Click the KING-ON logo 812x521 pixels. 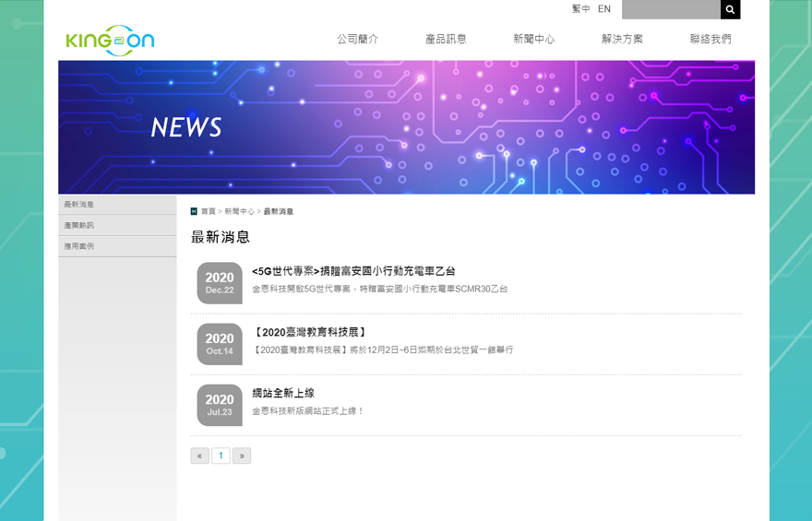tap(110, 41)
